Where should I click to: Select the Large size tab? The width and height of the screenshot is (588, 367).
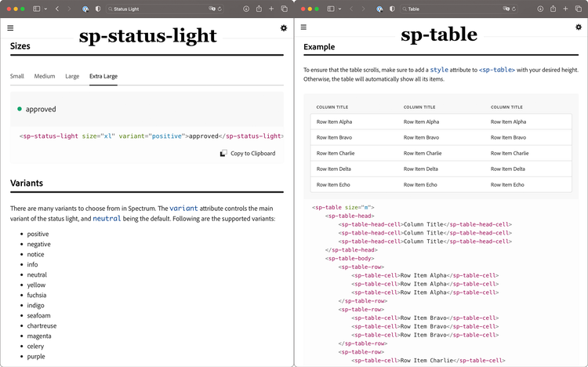(x=72, y=76)
